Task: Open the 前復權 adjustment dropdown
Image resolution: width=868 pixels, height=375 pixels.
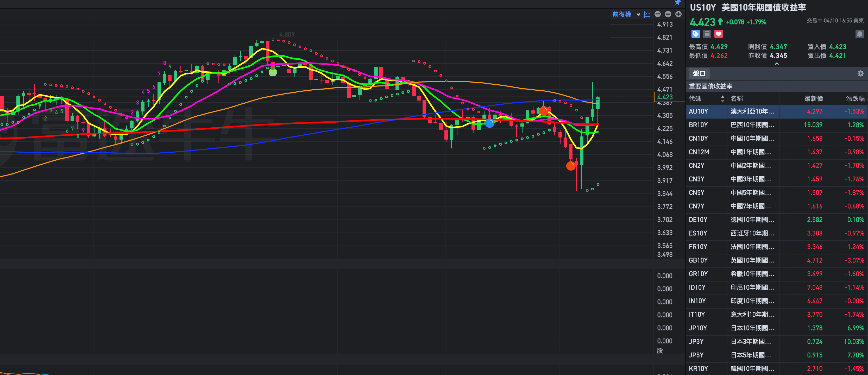Action: point(626,15)
